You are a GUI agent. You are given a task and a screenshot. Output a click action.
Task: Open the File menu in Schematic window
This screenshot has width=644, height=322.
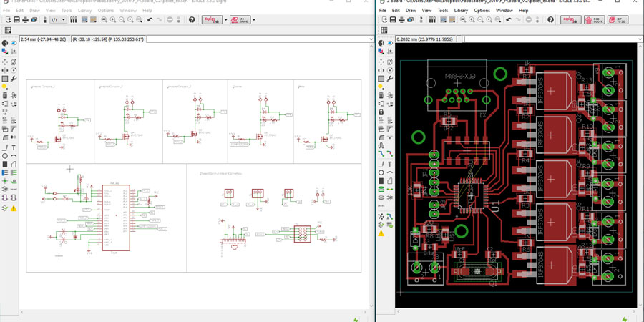click(6, 10)
